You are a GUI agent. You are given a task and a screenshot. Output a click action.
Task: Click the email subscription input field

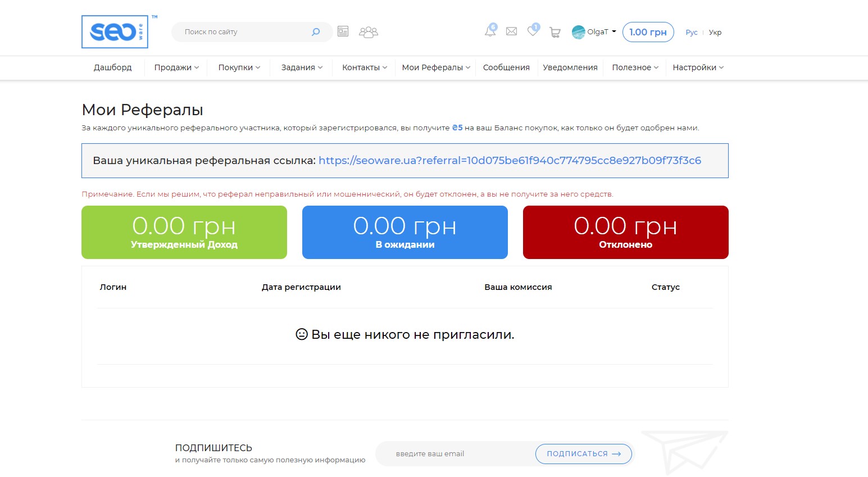point(455,454)
